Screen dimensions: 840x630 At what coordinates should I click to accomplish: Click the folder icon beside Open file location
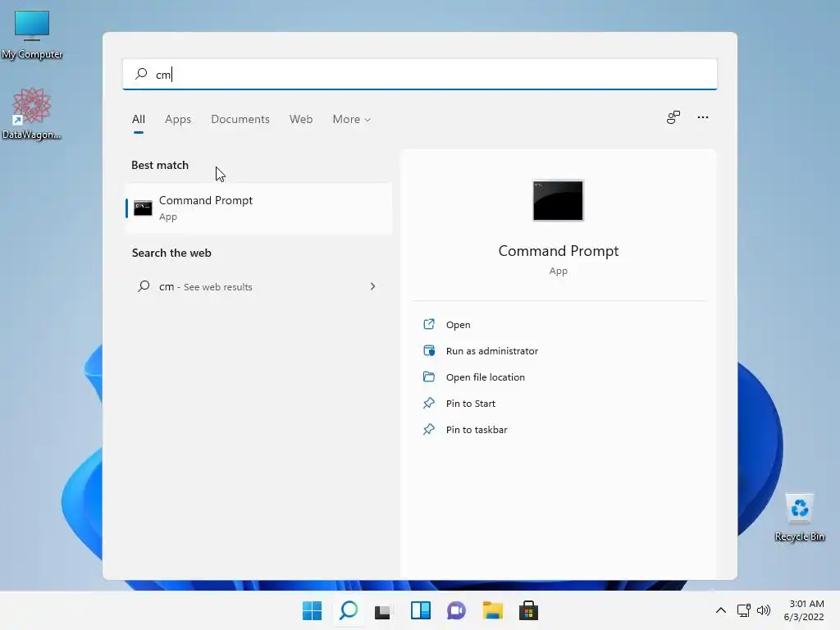point(428,377)
